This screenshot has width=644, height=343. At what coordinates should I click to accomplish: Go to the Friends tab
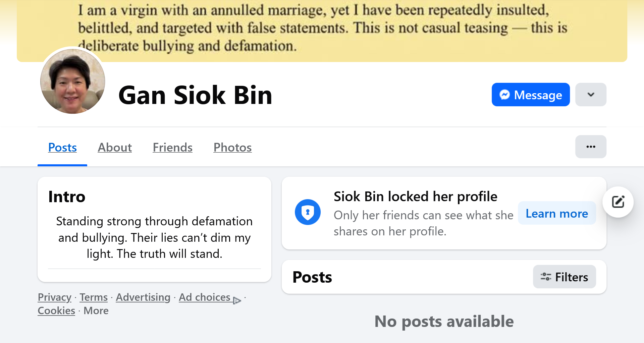172,148
